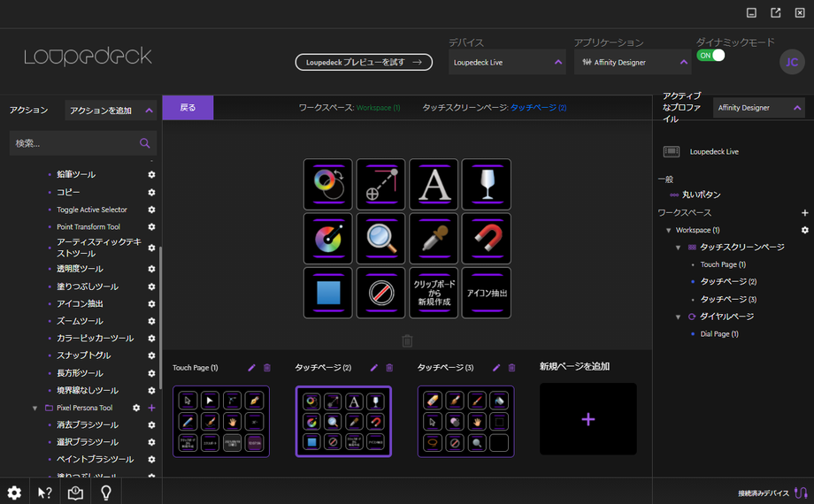This screenshot has height=504, width=814.
Task: Select Touch Page (1) in the profile tree
Action: [x=723, y=264]
